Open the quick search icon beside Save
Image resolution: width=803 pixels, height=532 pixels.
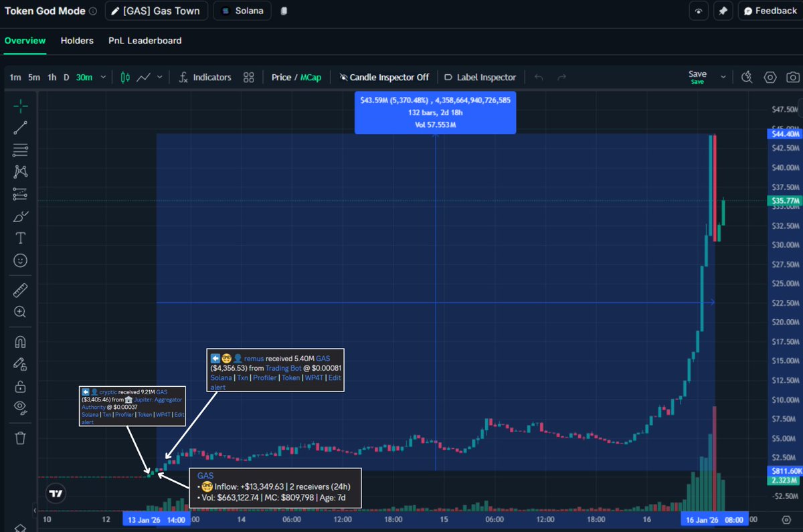747,77
